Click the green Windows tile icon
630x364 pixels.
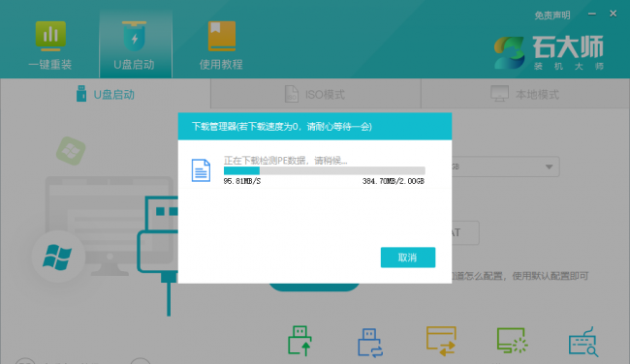coord(71,151)
